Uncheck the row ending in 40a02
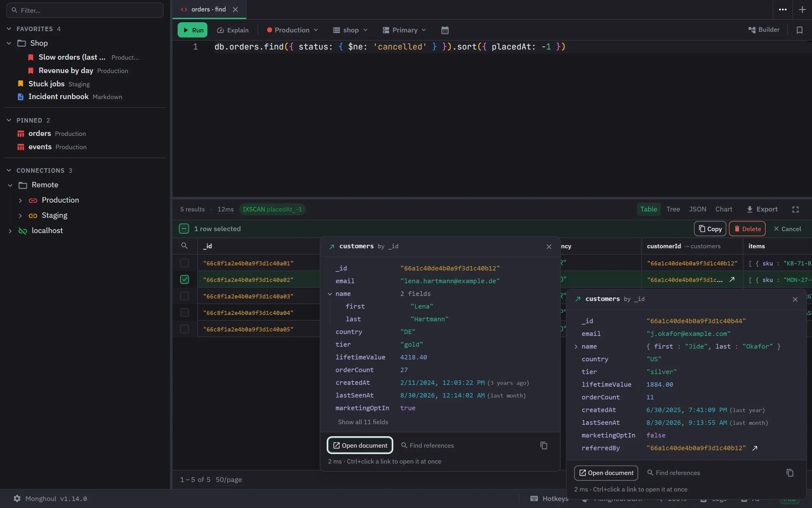 [185, 279]
